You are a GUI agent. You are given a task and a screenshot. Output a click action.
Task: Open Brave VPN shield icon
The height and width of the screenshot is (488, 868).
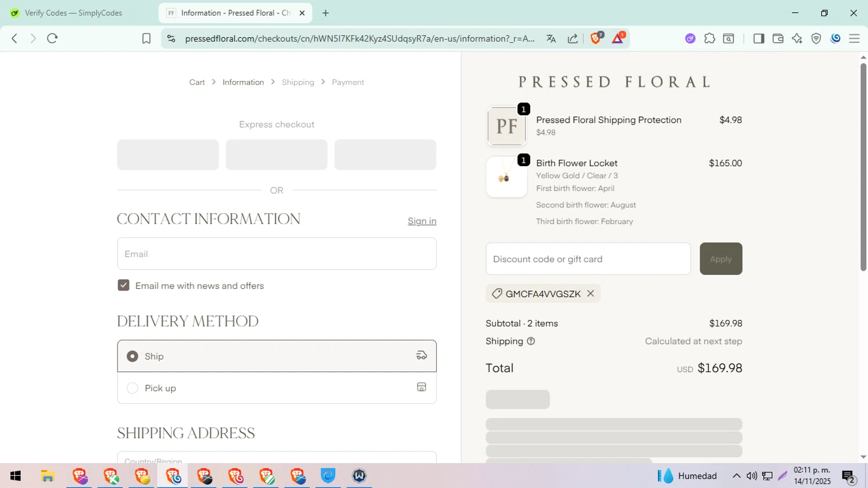816,38
